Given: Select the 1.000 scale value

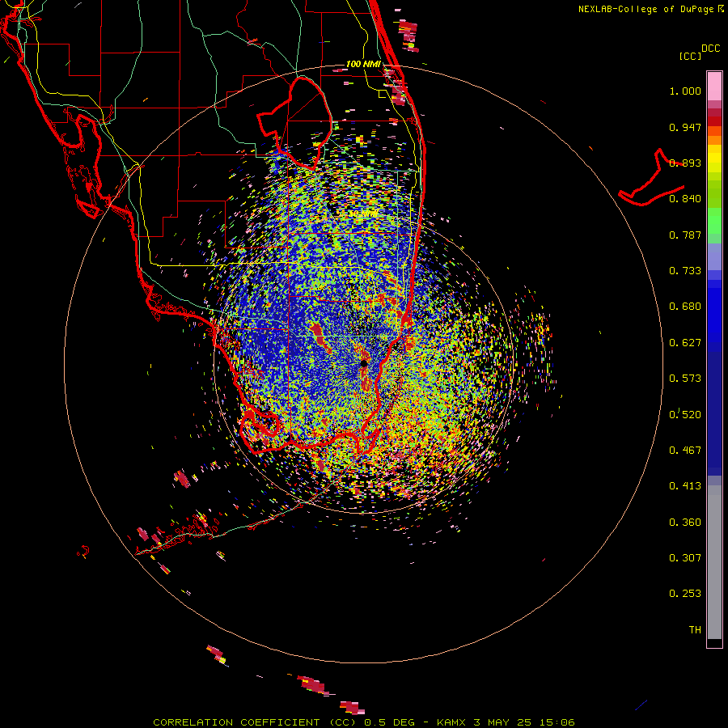Looking at the screenshot, I should click(685, 91).
